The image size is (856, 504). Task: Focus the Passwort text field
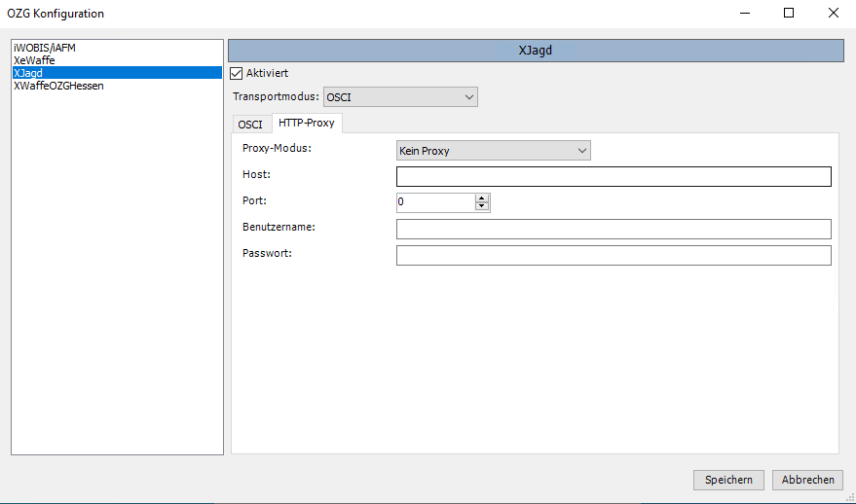tap(614, 255)
